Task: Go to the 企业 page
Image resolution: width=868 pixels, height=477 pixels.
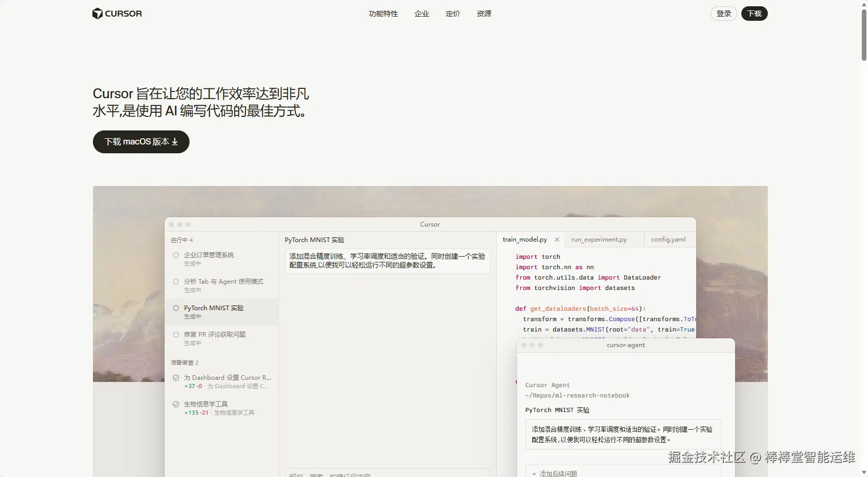Action: pyautogui.click(x=422, y=14)
